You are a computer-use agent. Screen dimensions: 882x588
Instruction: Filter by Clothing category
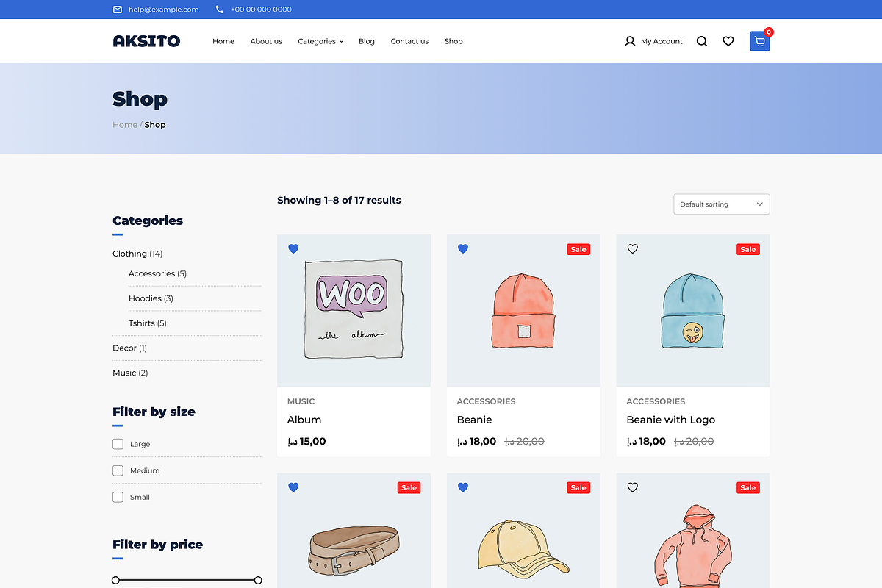[x=129, y=254]
